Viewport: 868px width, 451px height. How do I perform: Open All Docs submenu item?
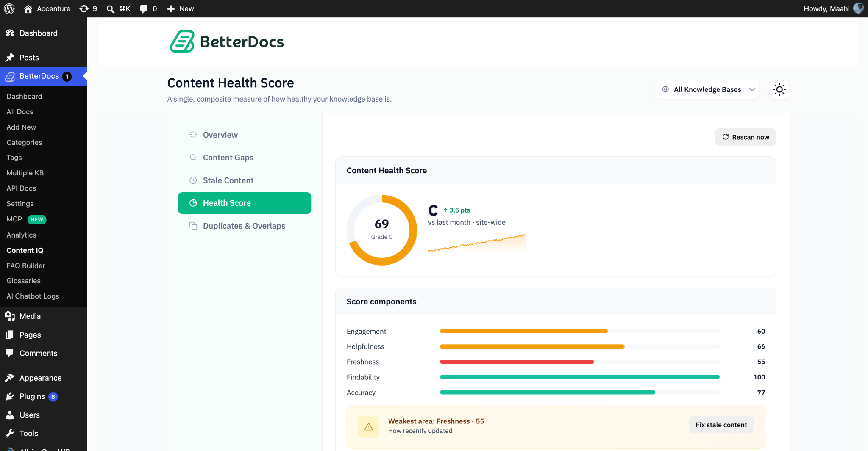tap(20, 112)
